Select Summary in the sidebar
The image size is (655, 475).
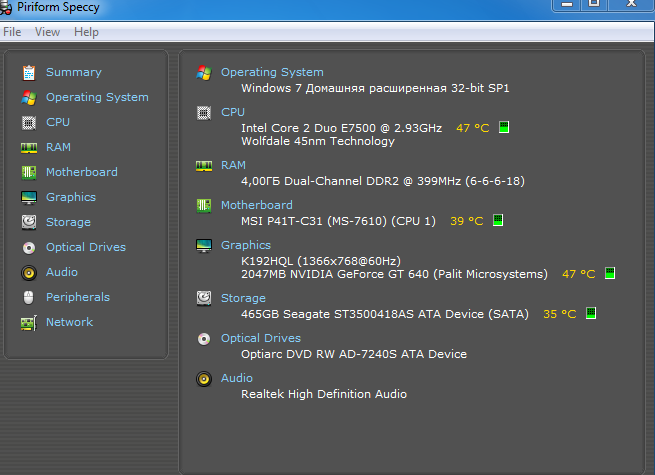tap(74, 72)
